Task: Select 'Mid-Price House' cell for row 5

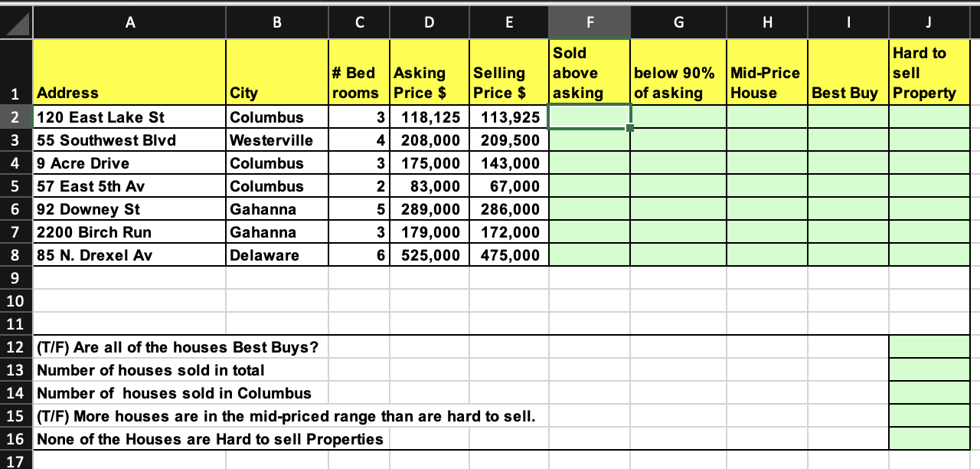Action: tap(766, 186)
